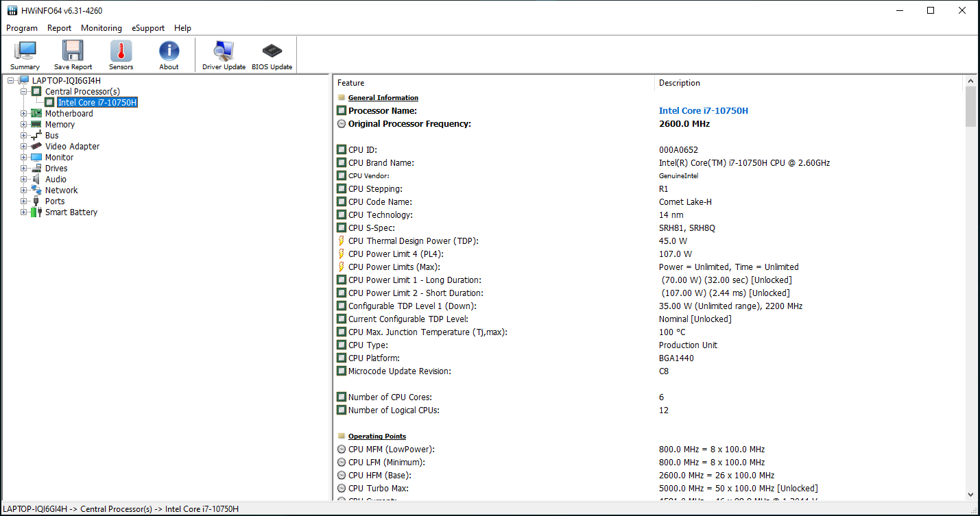This screenshot has width=980, height=516.
Task: Click the Save Report floppy disk icon
Action: [73, 51]
